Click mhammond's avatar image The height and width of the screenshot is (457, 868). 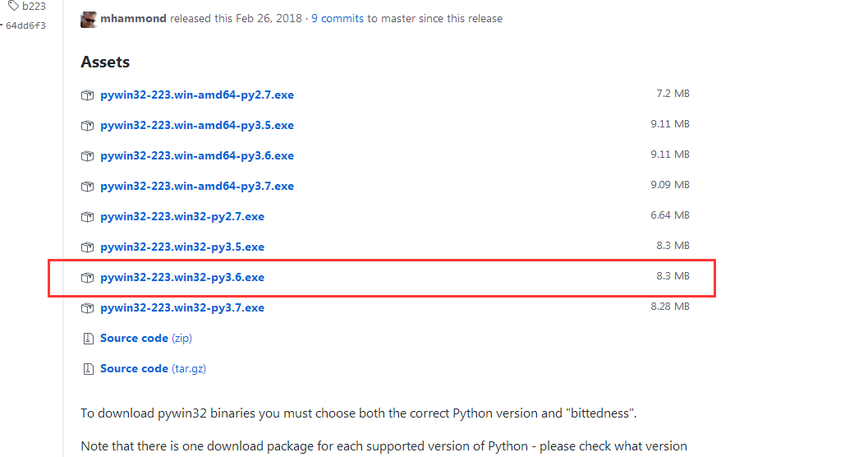[x=89, y=19]
